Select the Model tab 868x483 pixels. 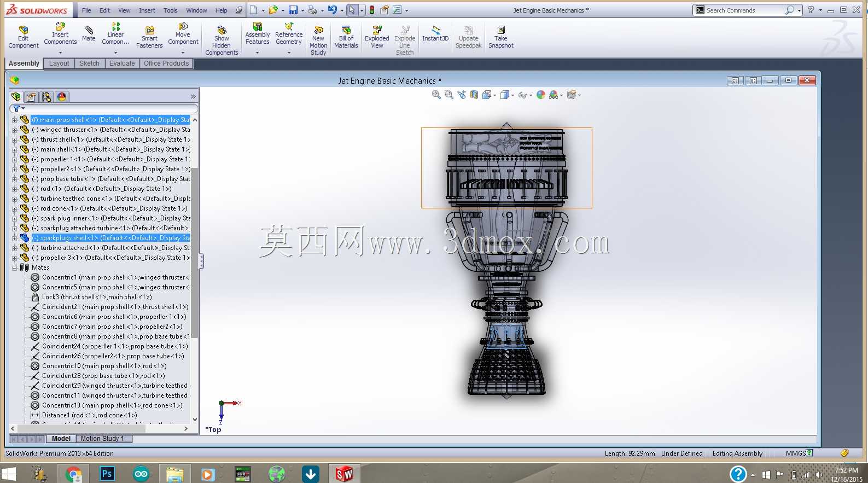tap(61, 439)
